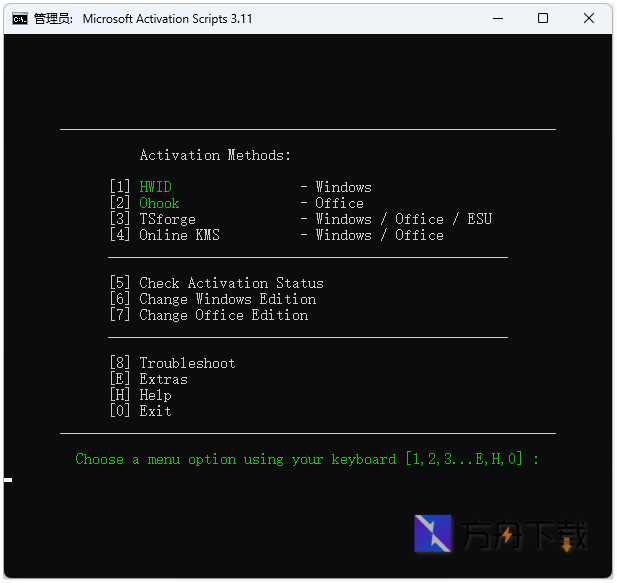
Task: Click the green 'Ohook' option text
Action: pos(159,203)
